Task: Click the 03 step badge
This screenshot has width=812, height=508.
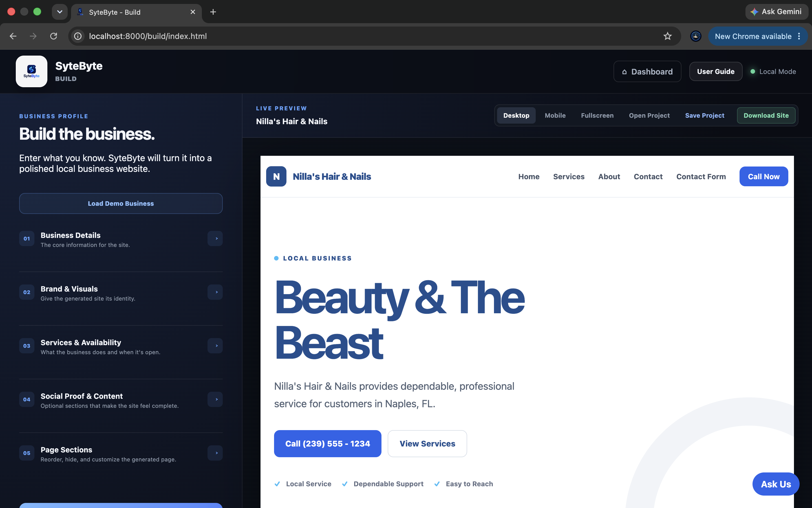Action: (x=27, y=346)
